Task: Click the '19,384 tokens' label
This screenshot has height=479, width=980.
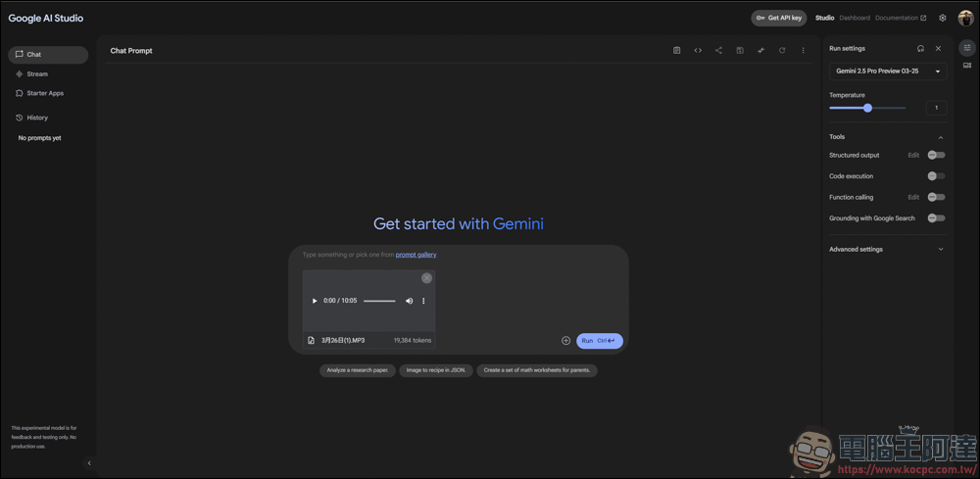Action: coord(412,341)
